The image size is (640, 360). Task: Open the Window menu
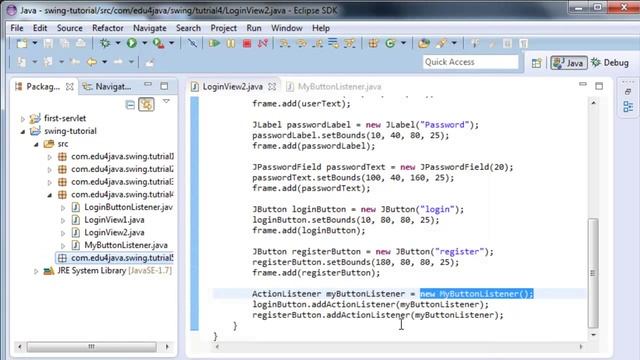click(x=287, y=28)
